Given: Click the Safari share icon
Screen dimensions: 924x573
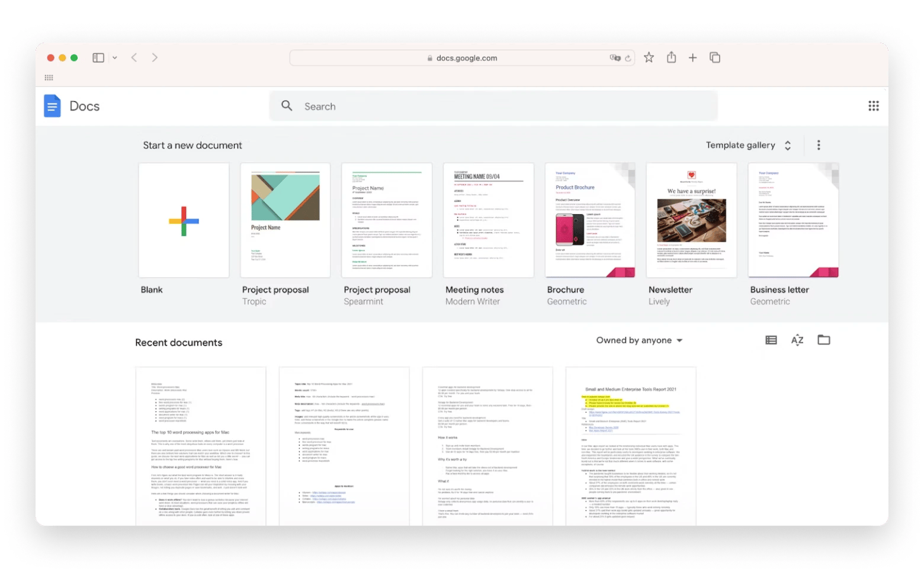Looking at the screenshot, I should (x=671, y=57).
